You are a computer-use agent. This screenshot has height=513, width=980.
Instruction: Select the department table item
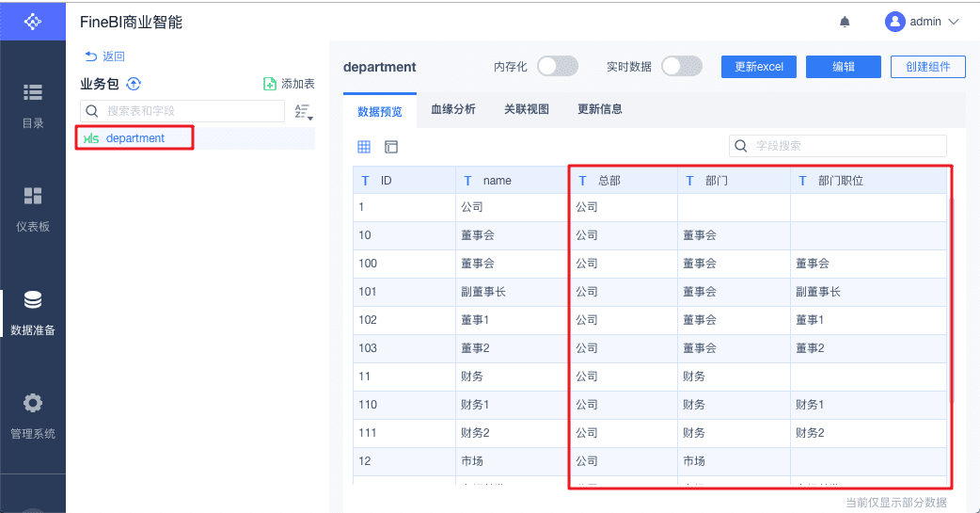pos(134,138)
